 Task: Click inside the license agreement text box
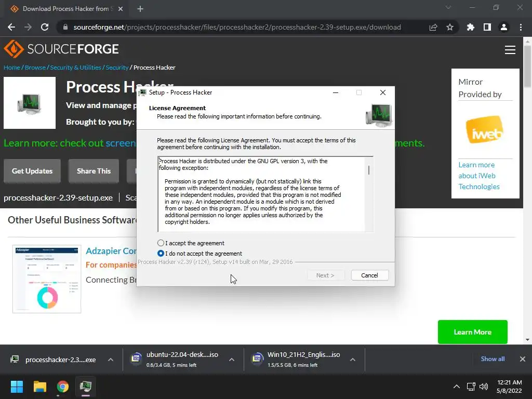[x=261, y=194]
